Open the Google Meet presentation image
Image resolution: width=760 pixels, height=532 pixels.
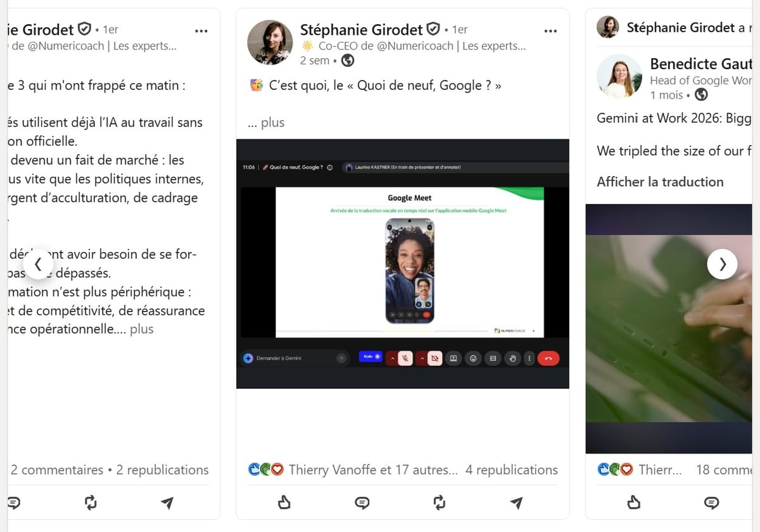403,263
